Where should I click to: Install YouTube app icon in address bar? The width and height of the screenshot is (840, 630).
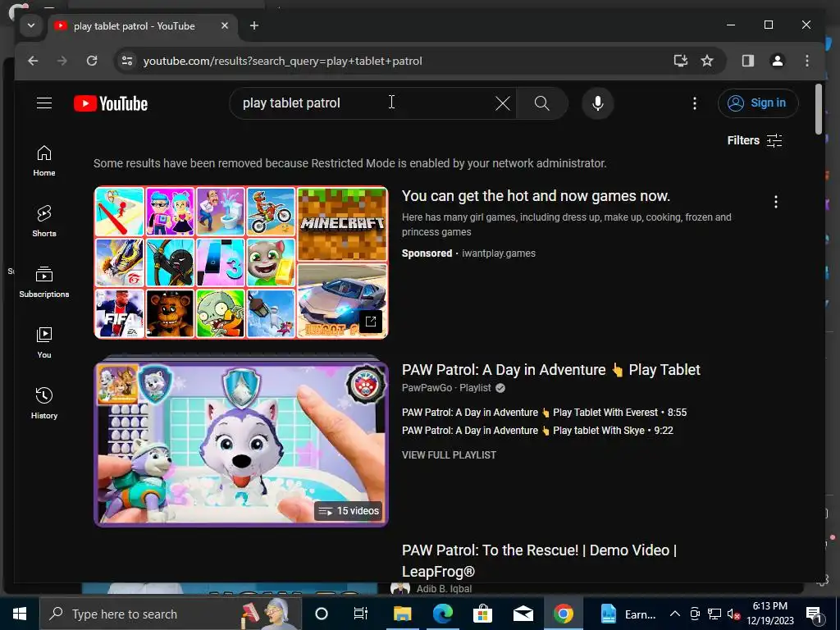[680, 61]
